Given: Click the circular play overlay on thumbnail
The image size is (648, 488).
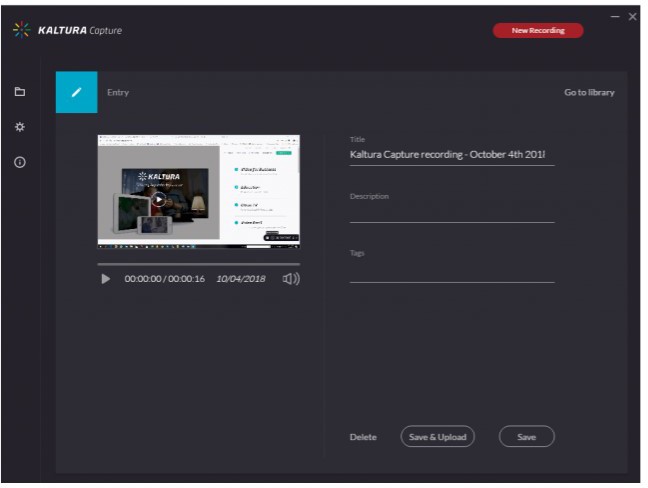Looking at the screenshot, I should click(x=158, y=198).
